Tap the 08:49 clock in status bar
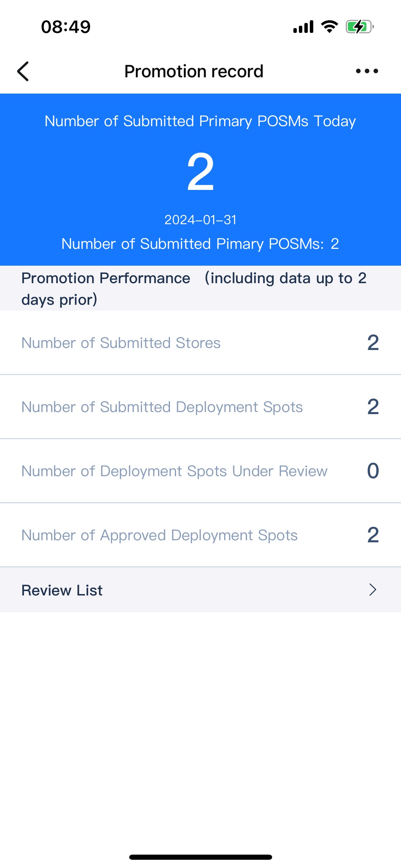The image size is (401, 868). 66,27
